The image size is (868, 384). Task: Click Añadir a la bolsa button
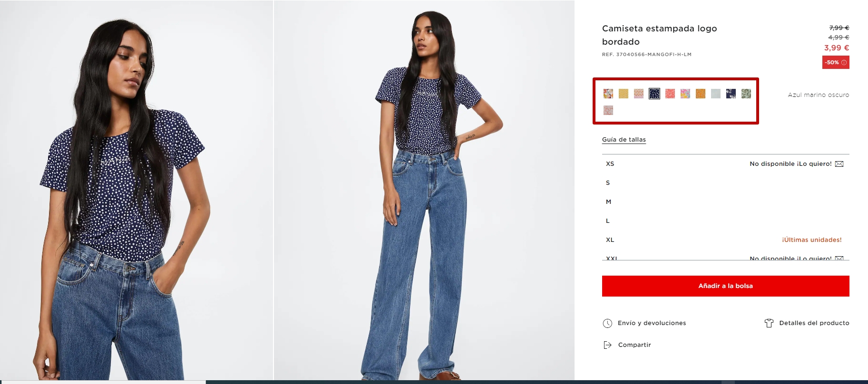click(x=725, y=286)
